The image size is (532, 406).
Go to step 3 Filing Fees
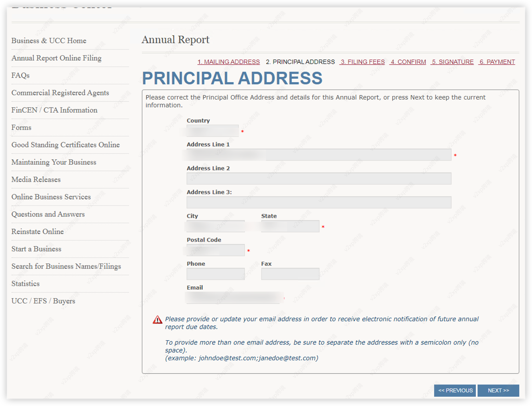pos(362,62)
